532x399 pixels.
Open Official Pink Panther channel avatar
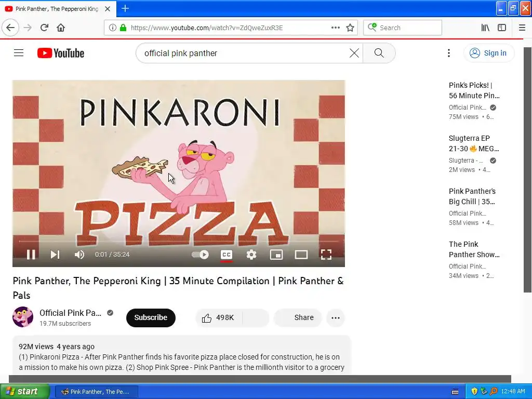23,317
